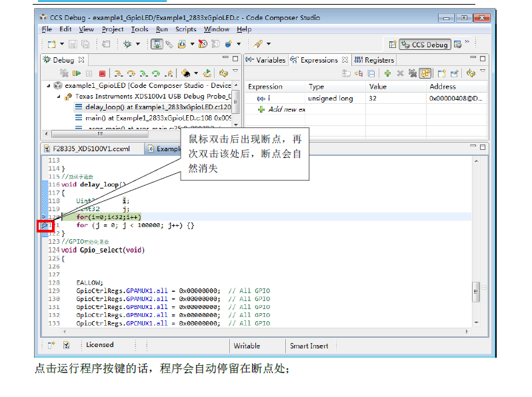Screen dimensions: 532x397
Task: Click Step Return icon in Debug view
Action: [169, 73]
